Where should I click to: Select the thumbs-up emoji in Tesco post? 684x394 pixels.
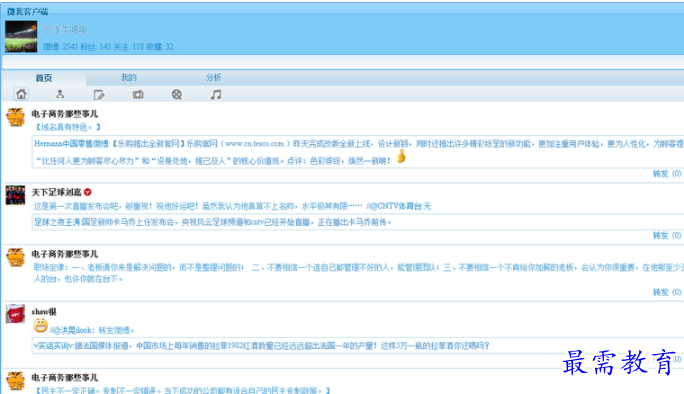[401, 156]
